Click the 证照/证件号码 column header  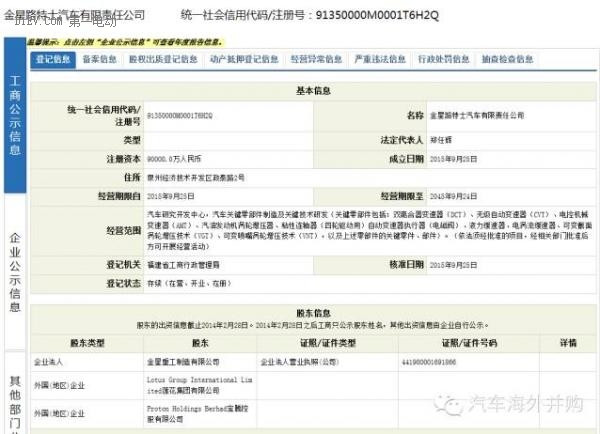point(470,343)
